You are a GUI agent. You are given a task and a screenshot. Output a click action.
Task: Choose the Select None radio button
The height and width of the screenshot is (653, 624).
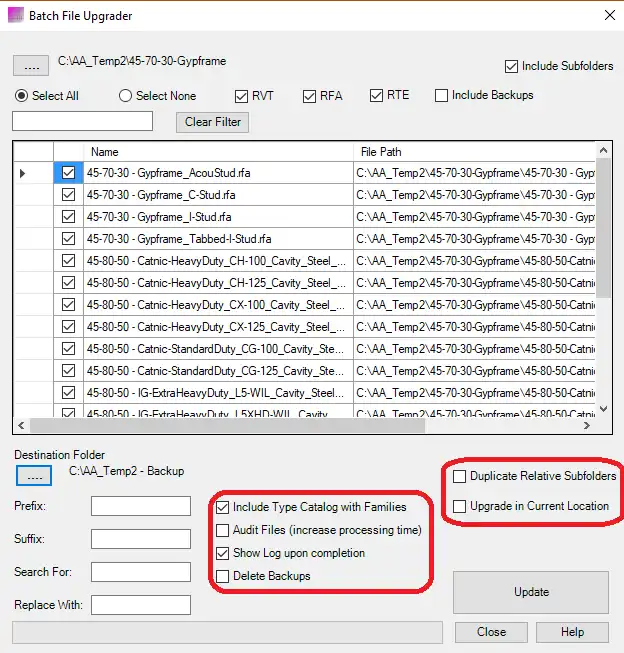(125, 96)
